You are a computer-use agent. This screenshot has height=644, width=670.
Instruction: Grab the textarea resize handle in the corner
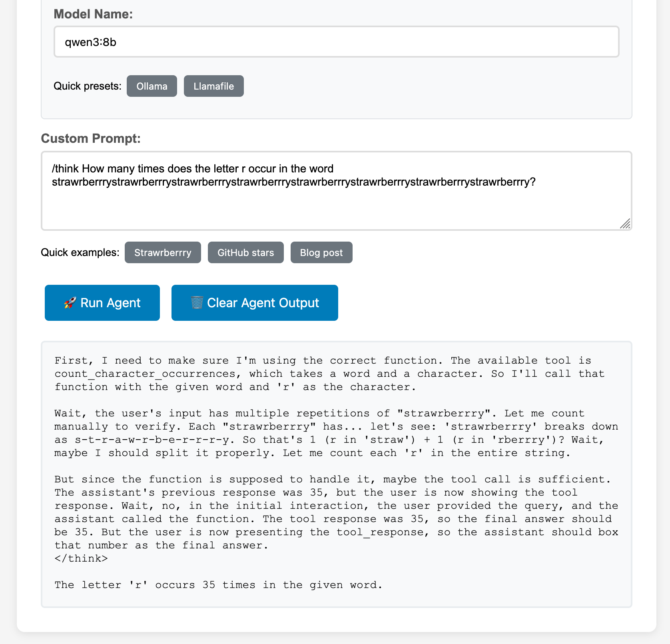625,224
